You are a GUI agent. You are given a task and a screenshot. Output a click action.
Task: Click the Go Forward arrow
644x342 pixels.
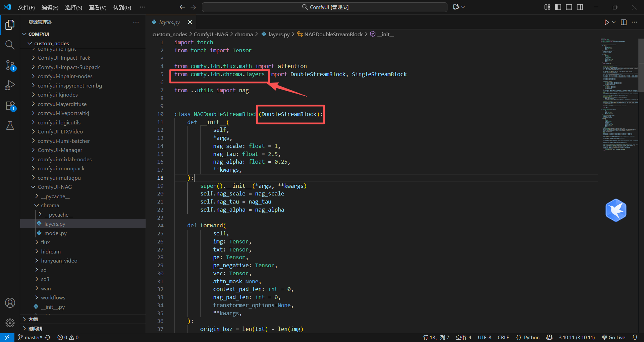pyautogui.click(x=193, y=7)
